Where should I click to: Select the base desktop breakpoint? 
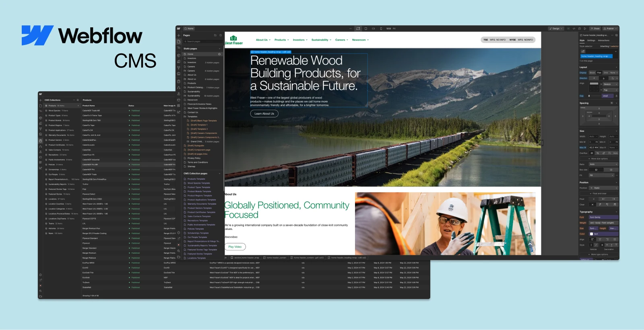coord(358,29)
